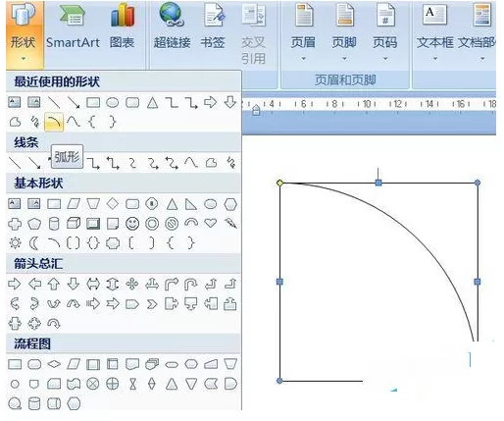Click the right-middle resize handle of the arc
Viewport: 504px width, 421px height.
pos(478,282)
